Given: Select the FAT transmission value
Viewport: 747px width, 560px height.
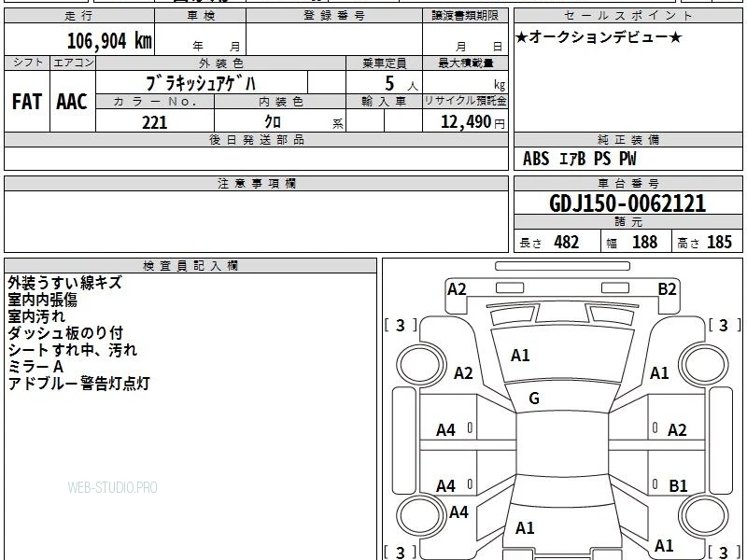Looking at the screenshot, I should click(27, 102).
